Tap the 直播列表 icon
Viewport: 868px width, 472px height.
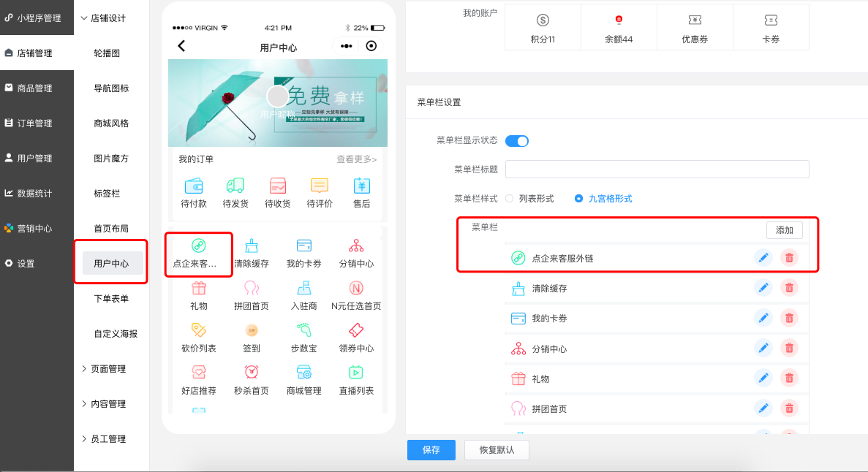[356, 373]
